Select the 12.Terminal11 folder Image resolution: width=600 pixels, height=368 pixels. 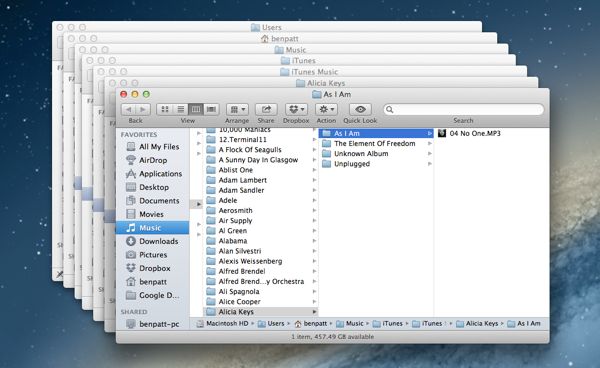[260, 140]
